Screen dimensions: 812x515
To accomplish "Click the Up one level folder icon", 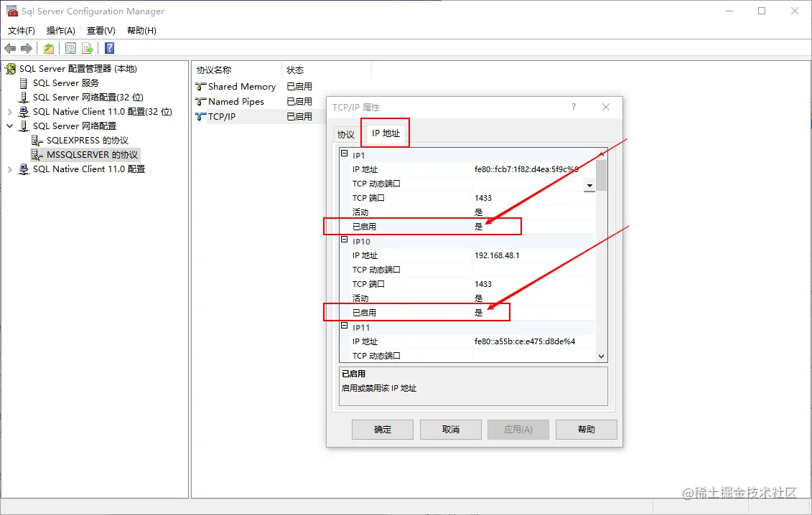I will tap(49, 49).
